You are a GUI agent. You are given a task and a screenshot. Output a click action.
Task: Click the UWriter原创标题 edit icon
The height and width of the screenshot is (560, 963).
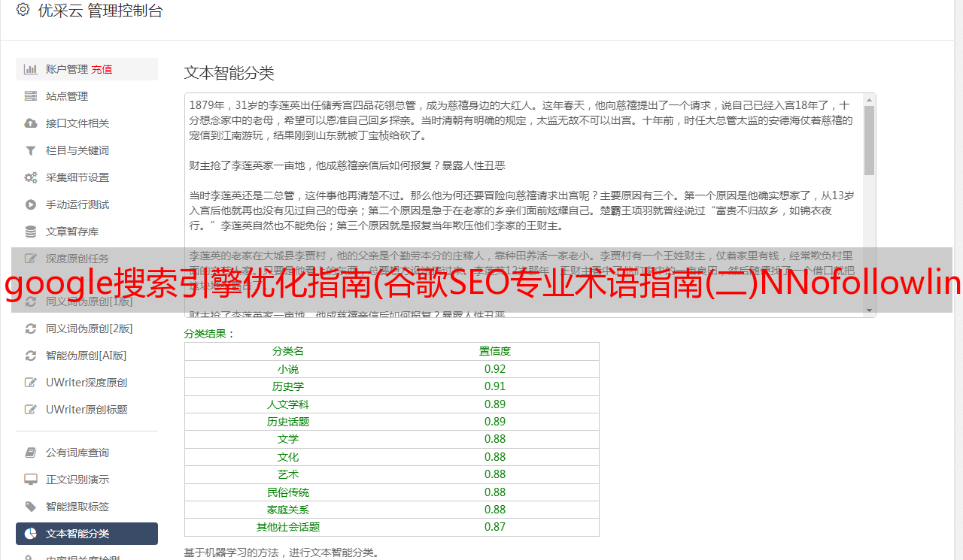click(x=30, y=410)
